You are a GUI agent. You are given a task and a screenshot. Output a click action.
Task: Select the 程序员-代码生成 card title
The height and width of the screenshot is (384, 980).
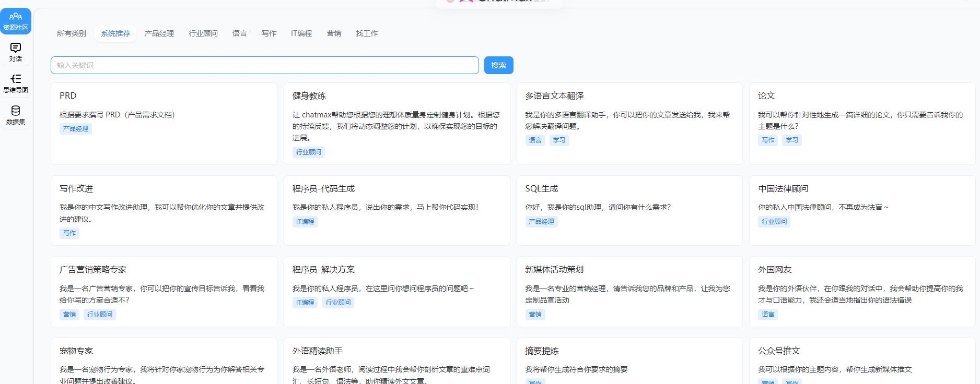(323, 188)
